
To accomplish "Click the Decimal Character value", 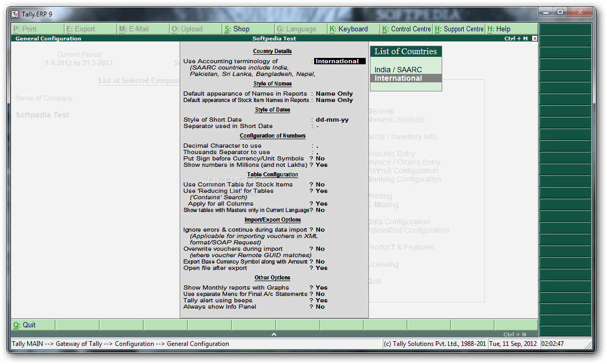I will click(x=317, y=146).
